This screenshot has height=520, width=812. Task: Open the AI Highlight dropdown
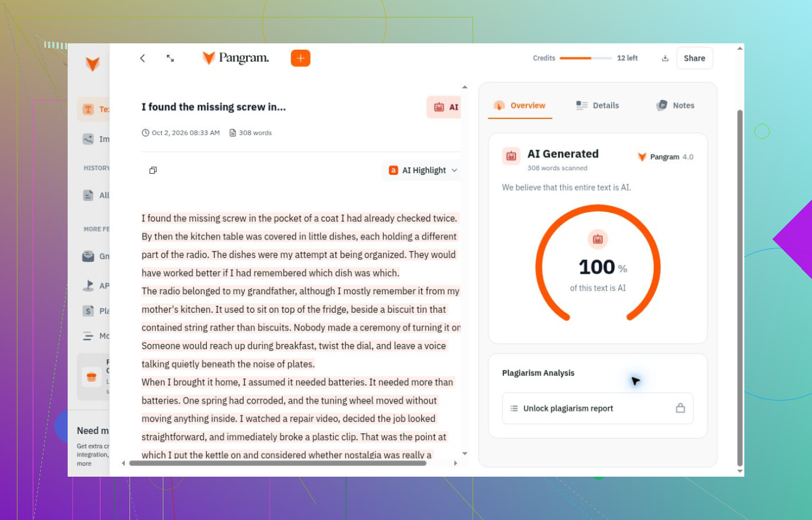click(423, 170)
